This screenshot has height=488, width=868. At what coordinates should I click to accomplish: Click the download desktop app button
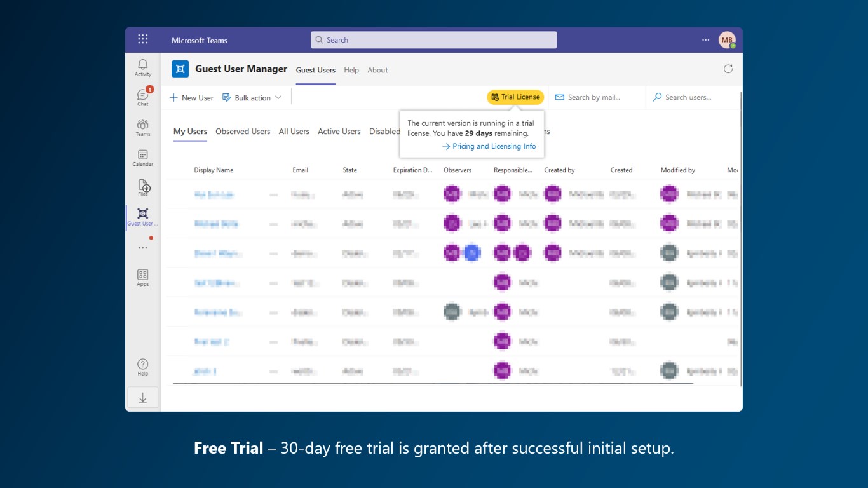143,398
